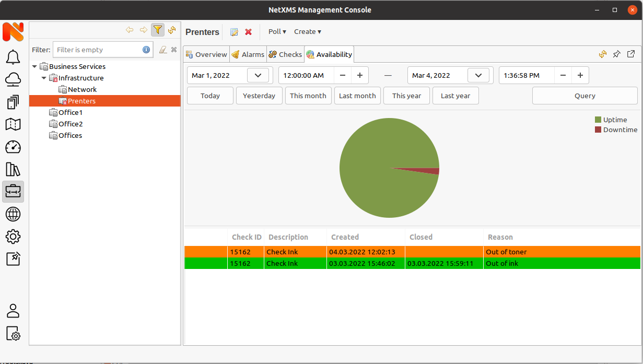Screen dimensions: 643x364
Task: Open the Templates stacked-pages perspective icon
Action: (x=13, y=102)
